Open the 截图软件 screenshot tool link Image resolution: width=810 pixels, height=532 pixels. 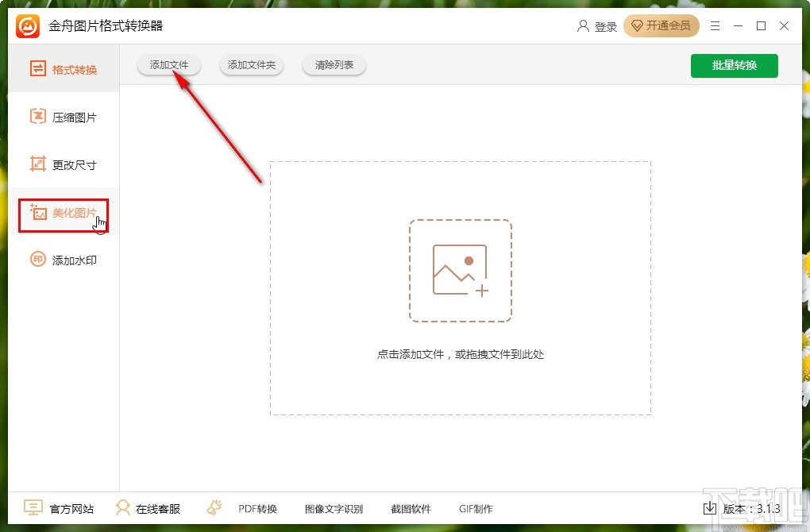tap(411, 508)
